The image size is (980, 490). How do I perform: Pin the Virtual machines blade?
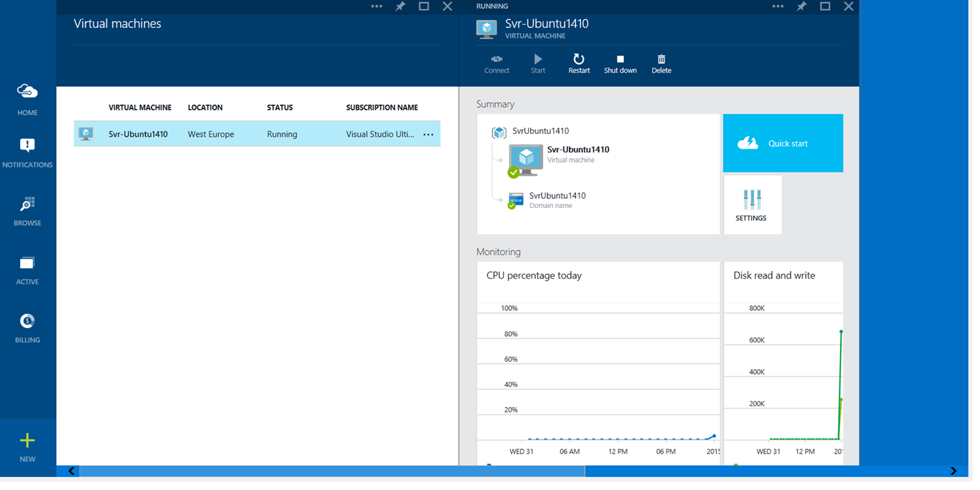pyautogui.click(x=401, y=6)
